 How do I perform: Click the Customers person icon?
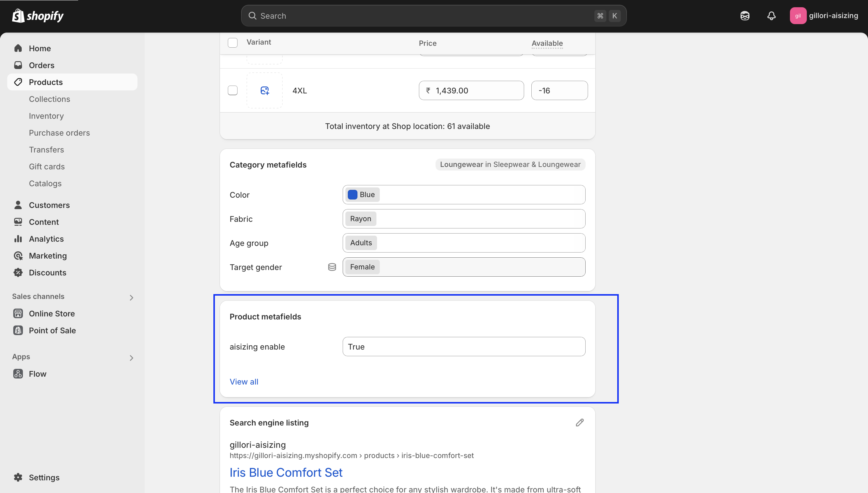tap(18, 205)
